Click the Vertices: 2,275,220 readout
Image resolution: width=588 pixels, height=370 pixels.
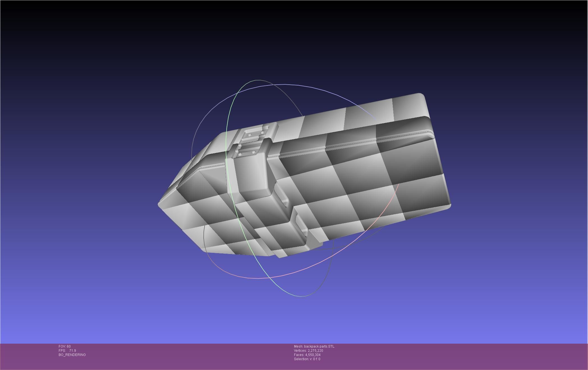(x=308, y=351)
